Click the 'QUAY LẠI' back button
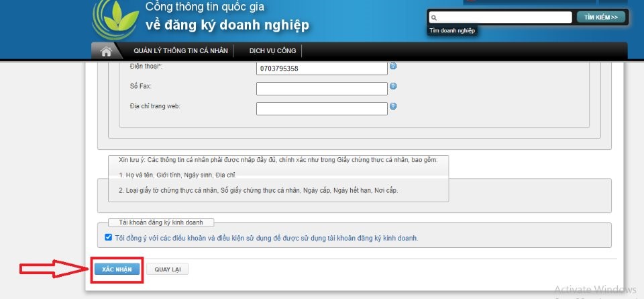The image size is (644, 299). (168, 269)
